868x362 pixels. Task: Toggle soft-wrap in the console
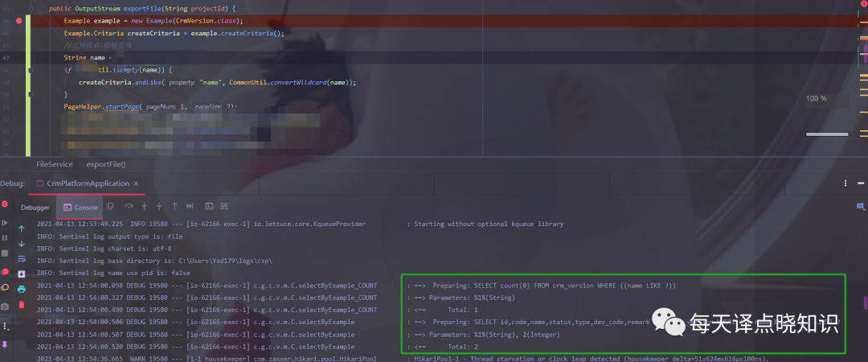[22, 258]
